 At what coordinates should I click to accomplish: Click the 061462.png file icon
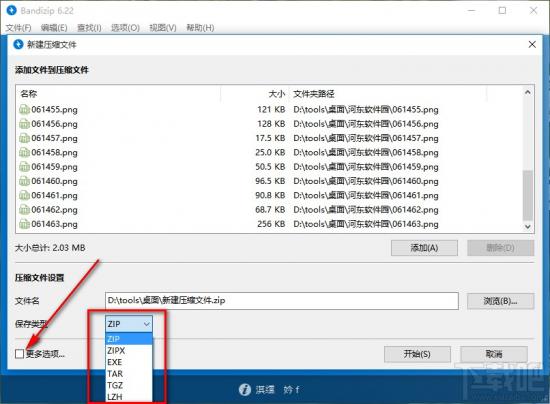[24, 210]
